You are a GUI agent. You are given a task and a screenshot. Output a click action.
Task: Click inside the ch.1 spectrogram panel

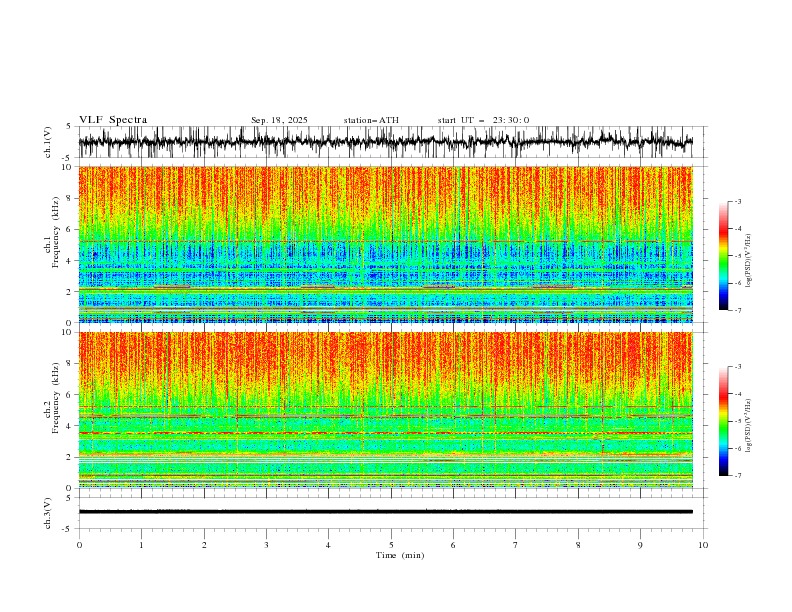[x=385, y=244]
